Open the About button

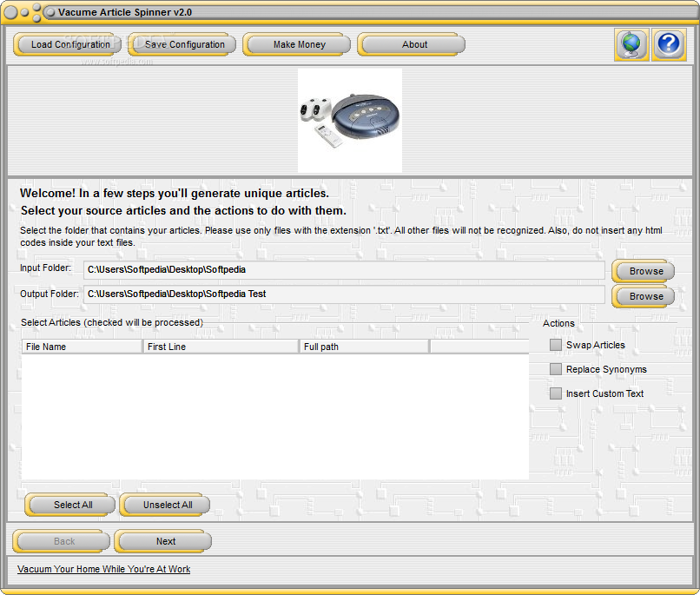pos(411,44)
